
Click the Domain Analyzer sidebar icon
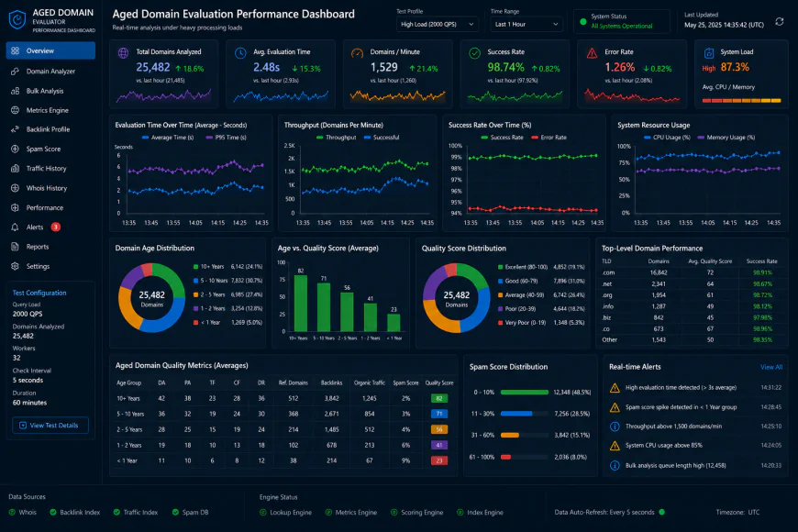16,72
